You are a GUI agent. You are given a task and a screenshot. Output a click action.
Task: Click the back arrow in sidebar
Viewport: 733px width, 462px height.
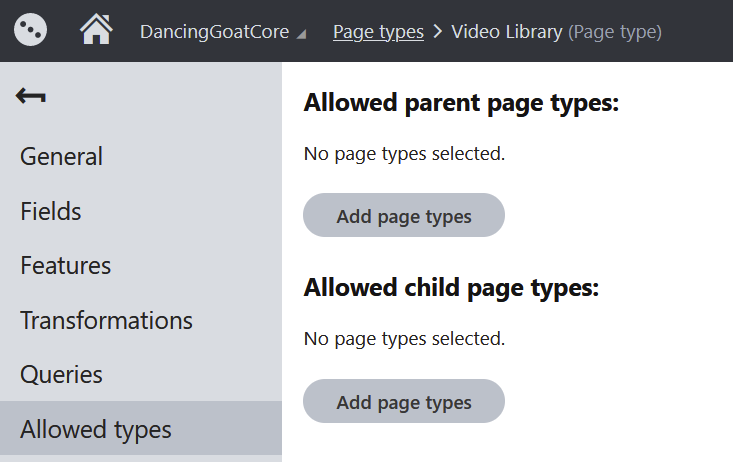[x=31, y=96]
